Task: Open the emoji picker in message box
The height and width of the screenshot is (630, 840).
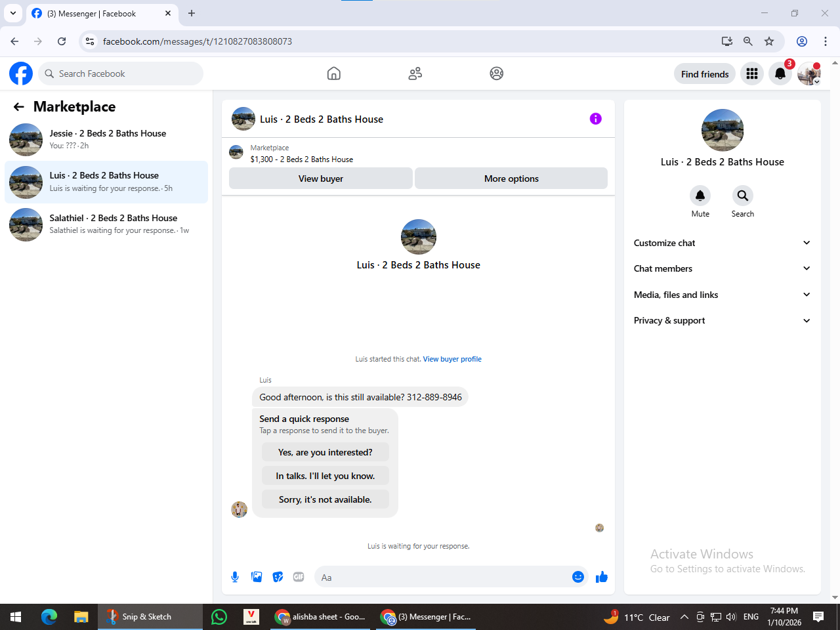Action: [x=578, y=577]
